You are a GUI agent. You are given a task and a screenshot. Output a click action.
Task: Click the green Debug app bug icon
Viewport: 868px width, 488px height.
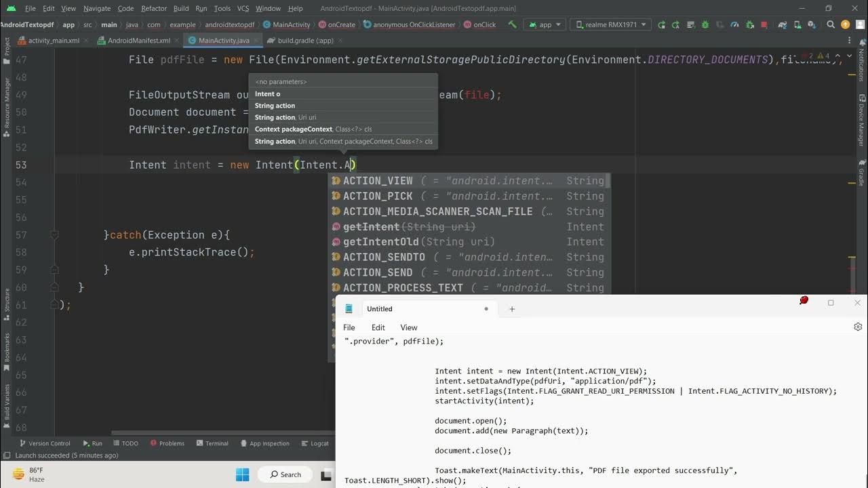tap(705, 24)
